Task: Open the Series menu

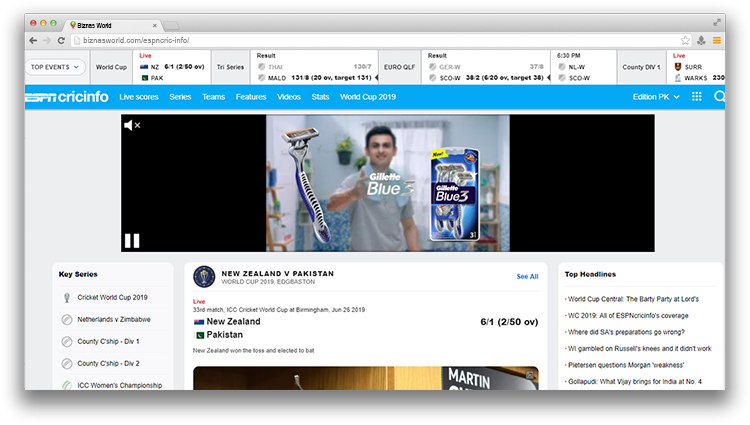Action: tap(180, 97)
